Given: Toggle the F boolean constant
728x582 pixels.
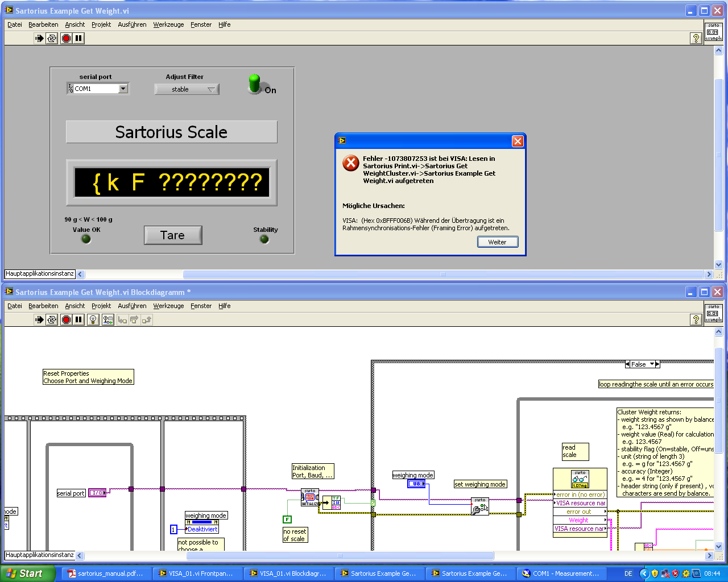Looking at the screenshot, I should coord(287,519).
